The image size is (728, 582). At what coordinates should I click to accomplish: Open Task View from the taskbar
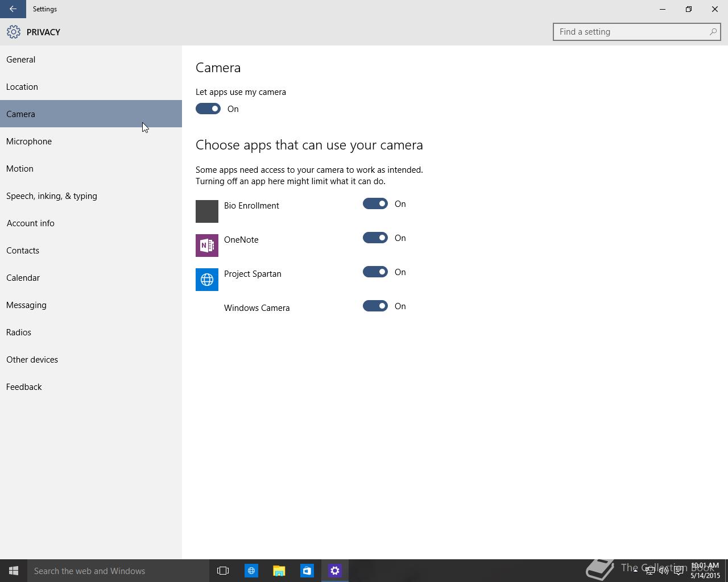tap(223, 571)
